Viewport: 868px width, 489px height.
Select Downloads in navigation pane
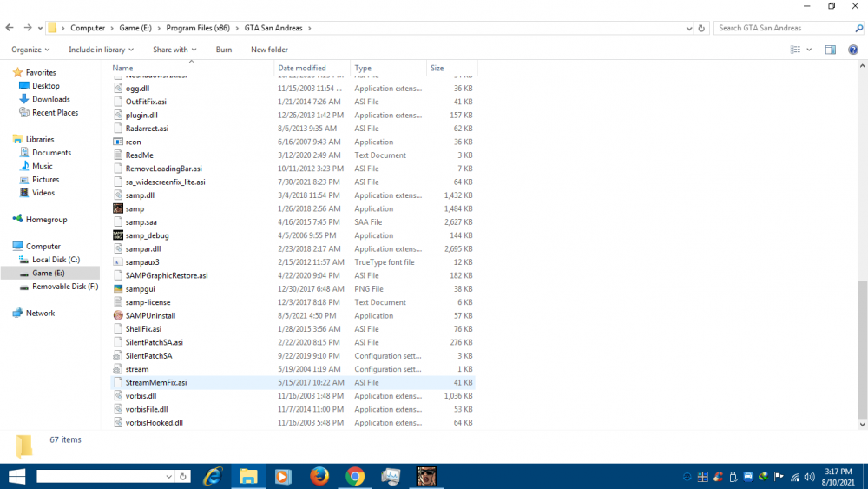click(x=51, y=99)
